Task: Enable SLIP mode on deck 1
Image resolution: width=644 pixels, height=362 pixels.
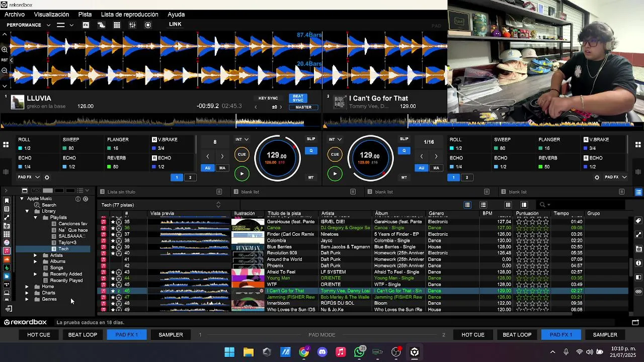Action: 311,139
